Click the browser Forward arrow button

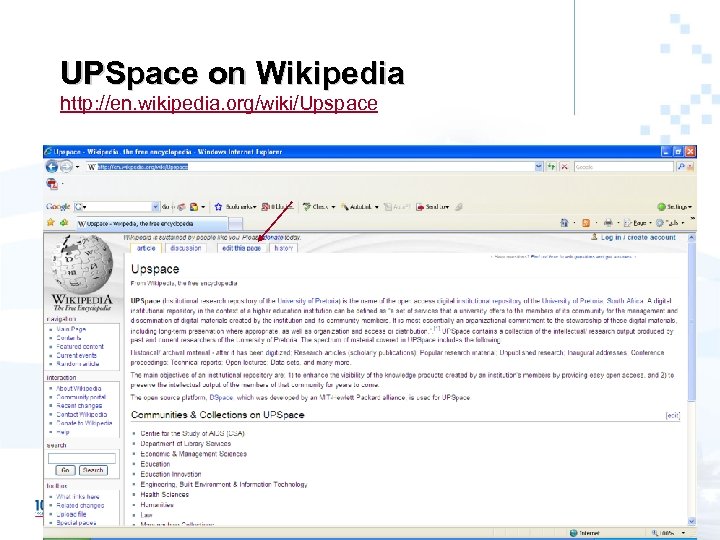point(67,167)
